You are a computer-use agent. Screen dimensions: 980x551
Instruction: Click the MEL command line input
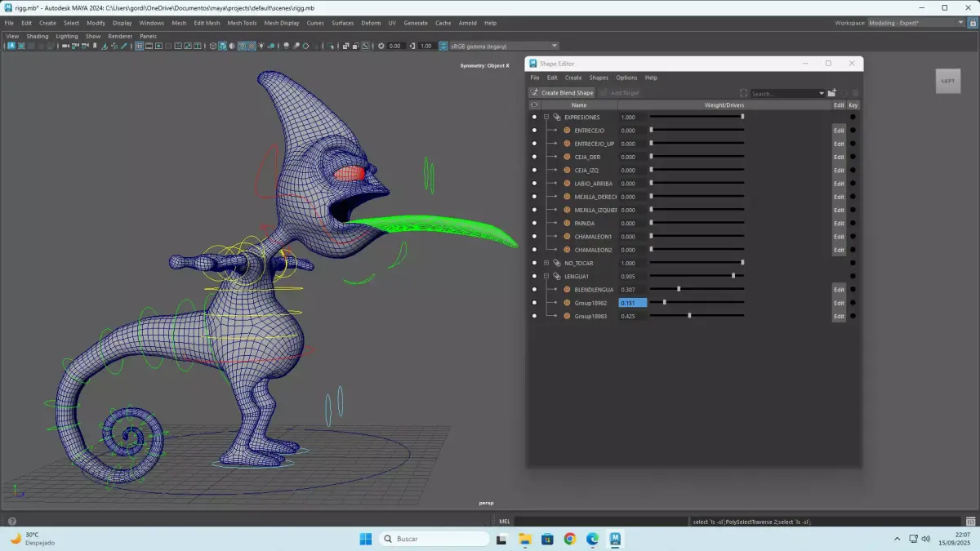coord(602,522)
